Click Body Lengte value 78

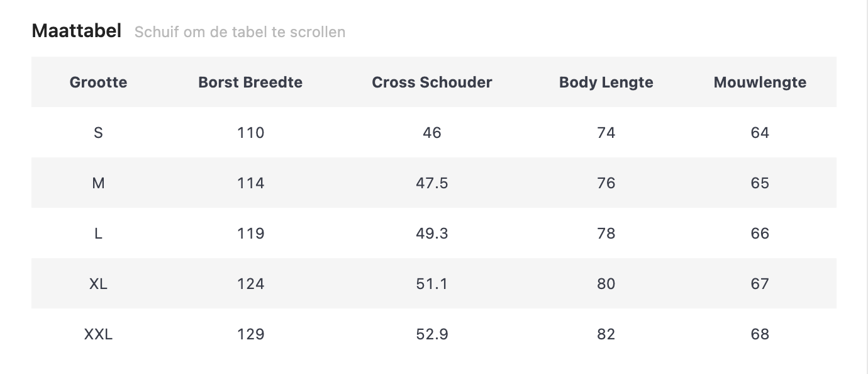click(606, 234)
